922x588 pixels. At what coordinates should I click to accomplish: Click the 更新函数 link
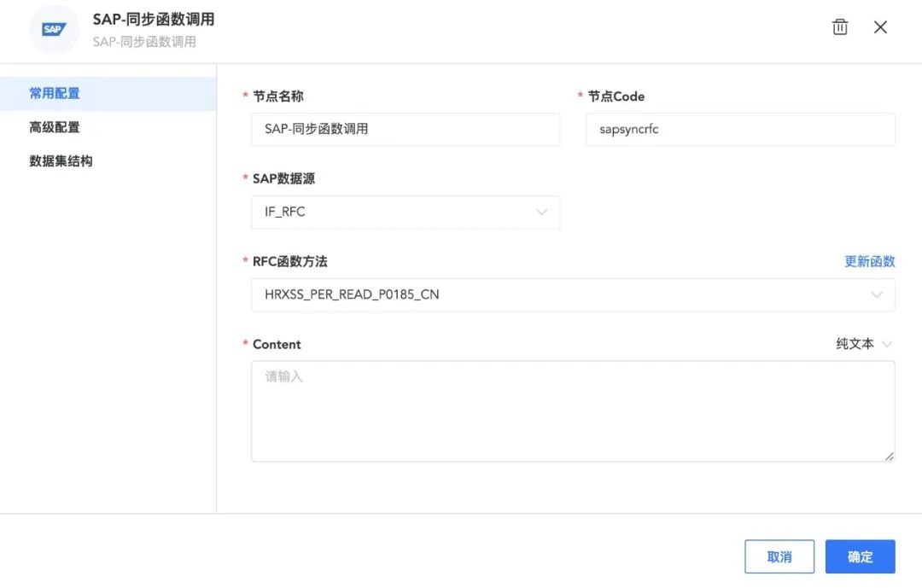pos(870,262)
